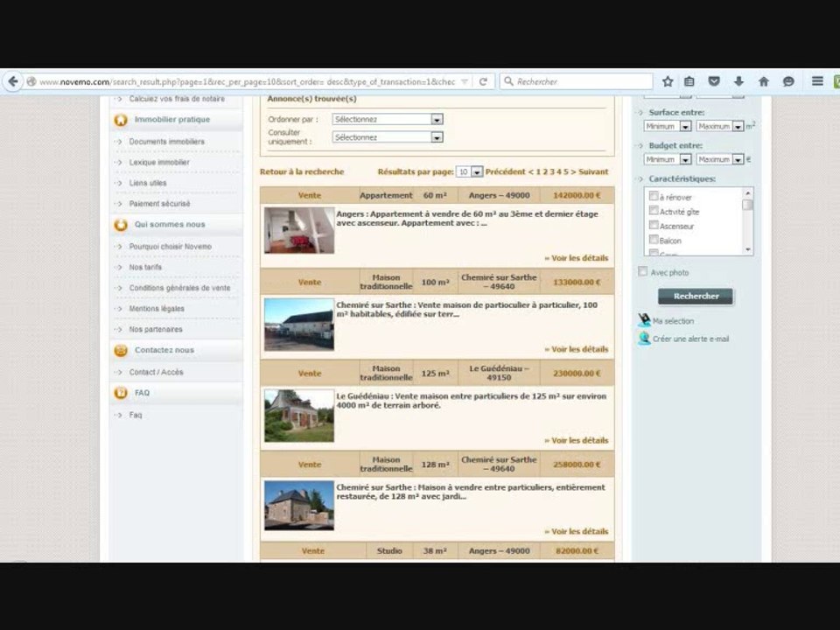Click the Caractéristiques list scrollbar down arrow

(x=748, y=250)
